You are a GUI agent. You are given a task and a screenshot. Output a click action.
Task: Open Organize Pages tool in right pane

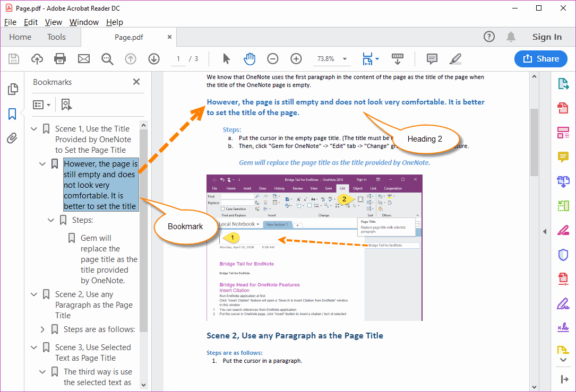pyautogui.click(x=563, y=206)
